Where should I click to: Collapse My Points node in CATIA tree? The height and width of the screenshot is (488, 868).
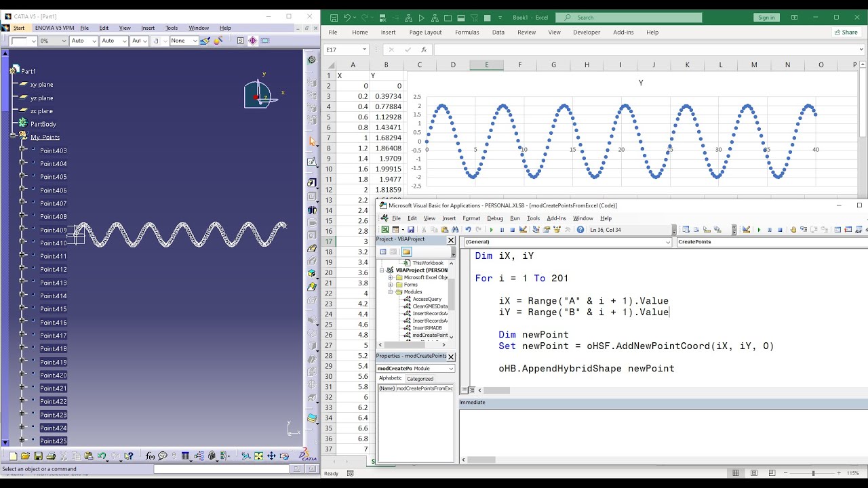click(13, 136)
